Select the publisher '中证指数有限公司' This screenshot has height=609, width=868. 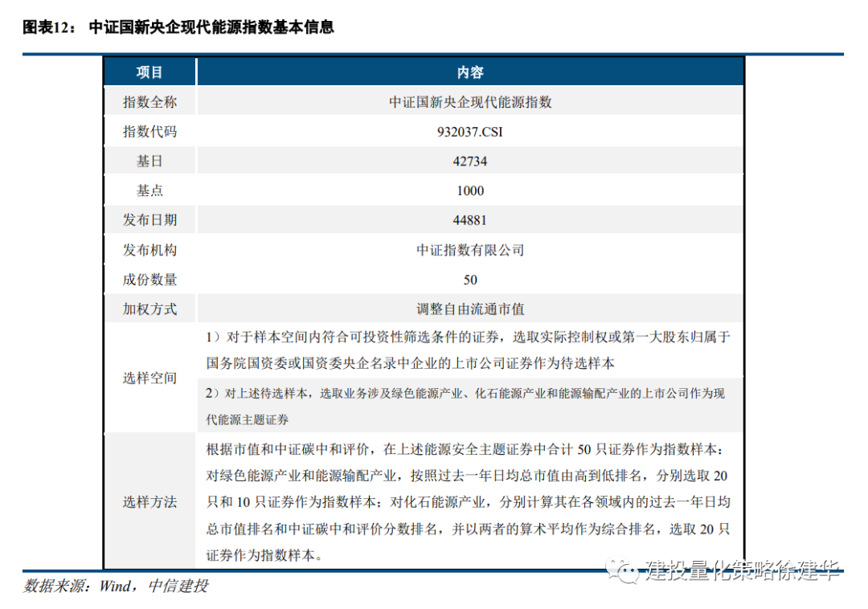click(x=470, y=250)
